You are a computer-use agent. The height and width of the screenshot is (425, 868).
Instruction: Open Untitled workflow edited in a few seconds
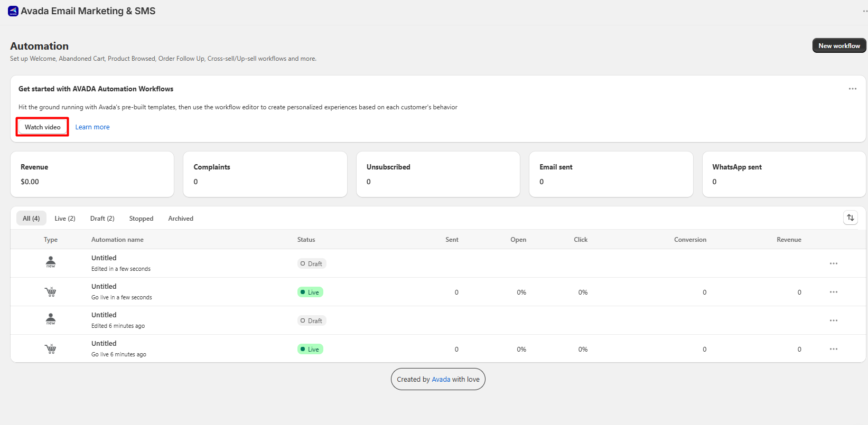point(104,258)
